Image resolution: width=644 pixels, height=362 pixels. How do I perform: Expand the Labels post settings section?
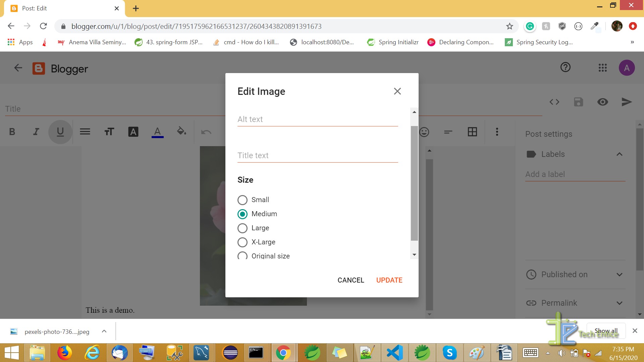point(619,154)
